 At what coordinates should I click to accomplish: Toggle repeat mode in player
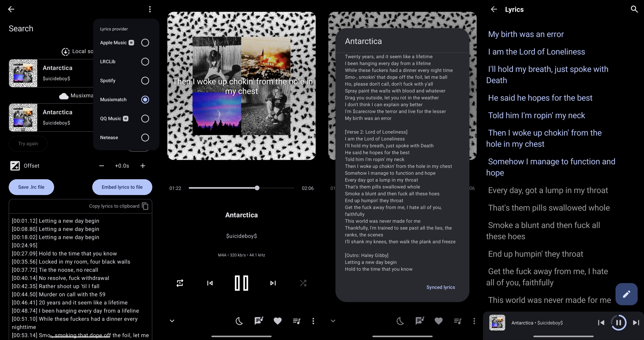click(180, 283)
